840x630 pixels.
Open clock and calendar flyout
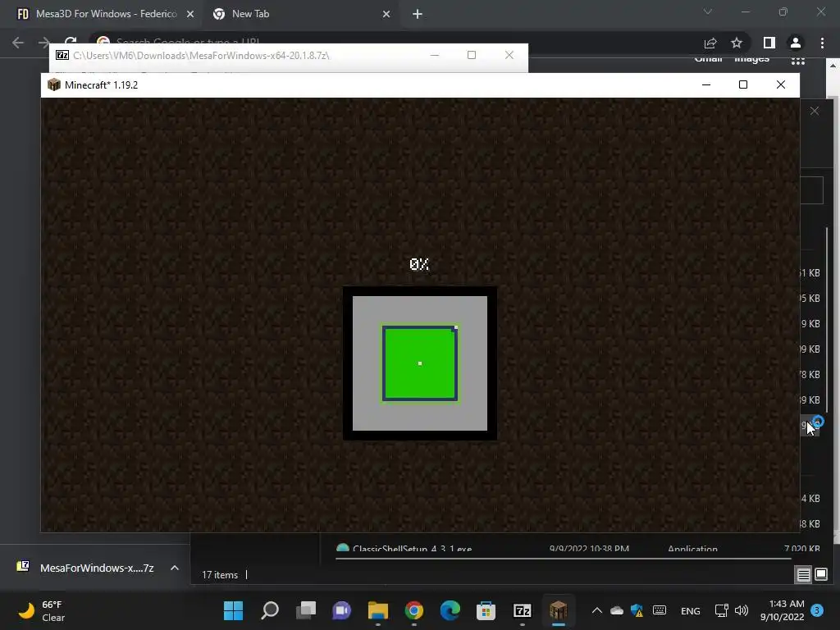[x=783, y=610]
